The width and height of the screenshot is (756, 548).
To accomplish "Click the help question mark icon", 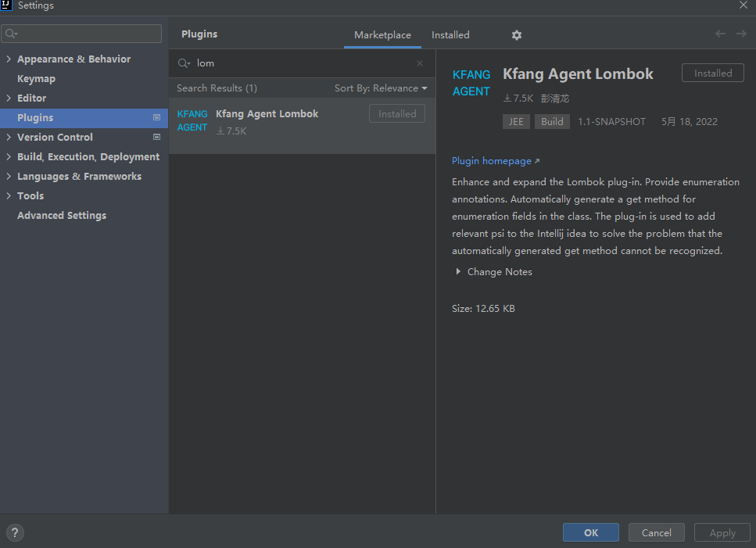I will [15, 532].
